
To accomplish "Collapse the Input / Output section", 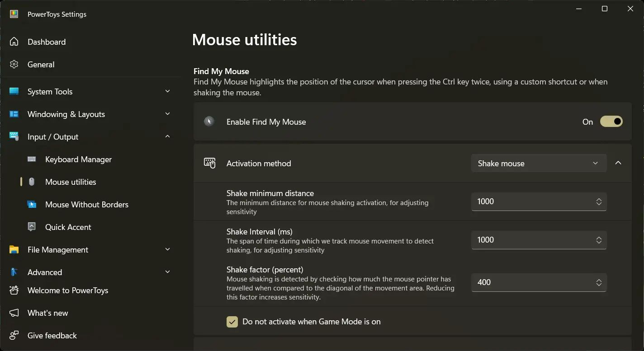I will click(90, 136).
